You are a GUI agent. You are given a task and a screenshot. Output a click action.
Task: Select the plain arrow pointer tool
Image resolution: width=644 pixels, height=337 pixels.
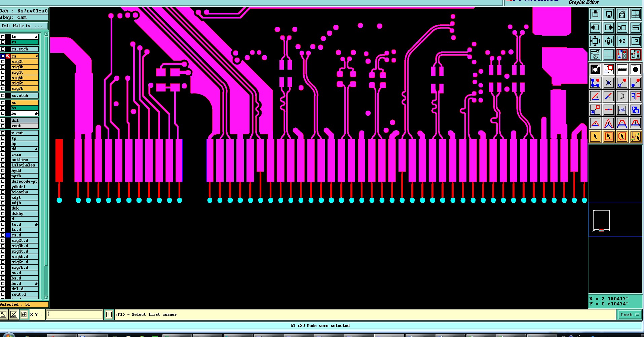[x=595, y=137]
